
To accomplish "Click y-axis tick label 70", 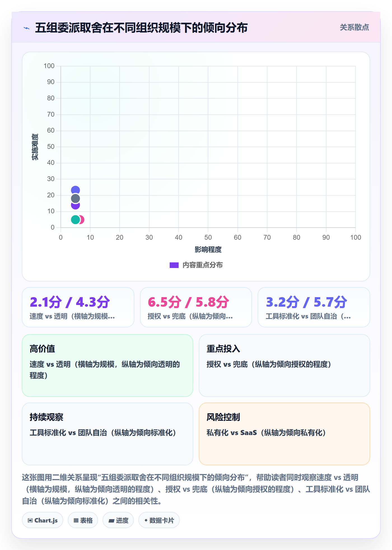I will [51, 114].
